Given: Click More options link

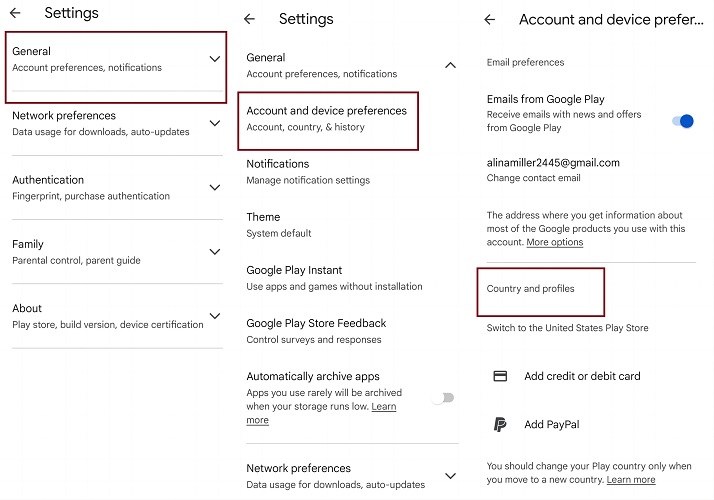Looking at the screenshot, I should click(x=555, y=242).
